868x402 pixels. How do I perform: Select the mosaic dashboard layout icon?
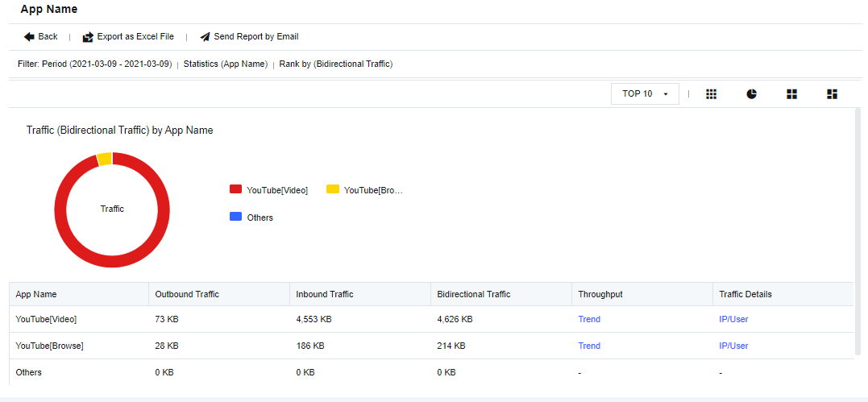(832, 94)
